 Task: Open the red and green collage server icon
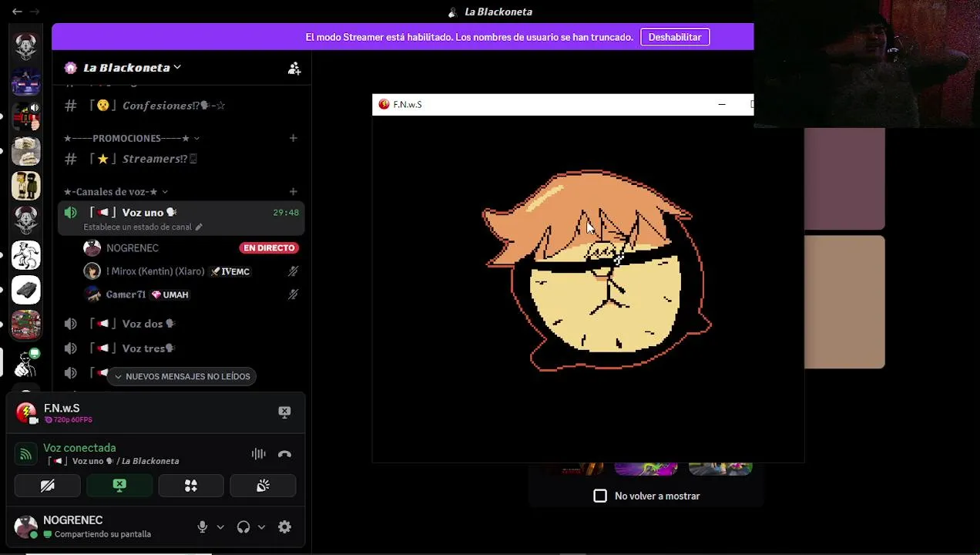[26, 325]
